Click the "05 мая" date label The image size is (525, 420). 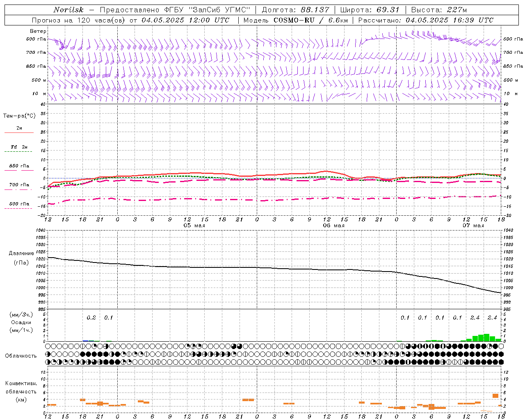point(194,226)
